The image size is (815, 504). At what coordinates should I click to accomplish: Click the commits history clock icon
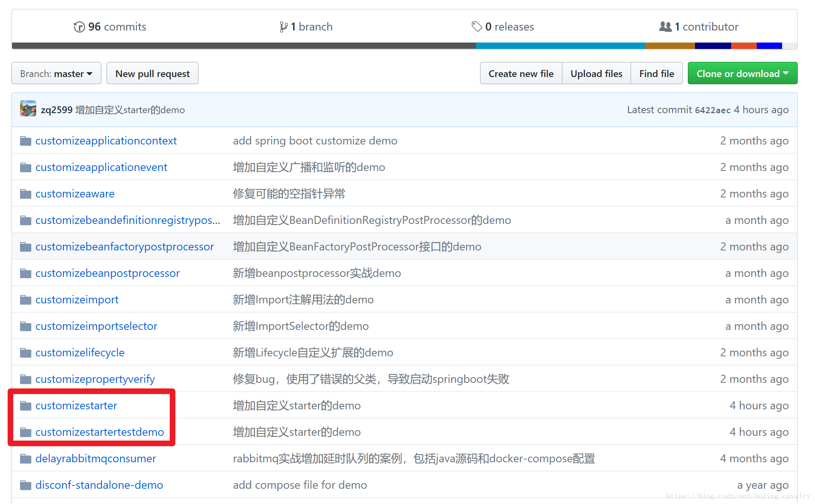(x=79, y=27)
